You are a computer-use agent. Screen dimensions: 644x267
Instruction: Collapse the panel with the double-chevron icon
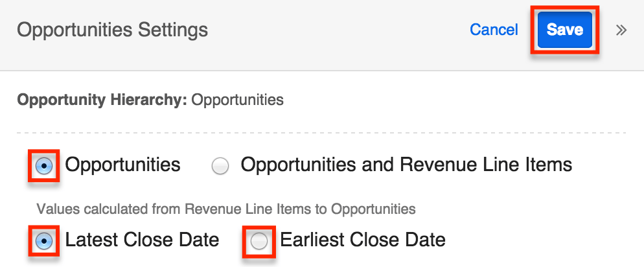pos(621,30)
